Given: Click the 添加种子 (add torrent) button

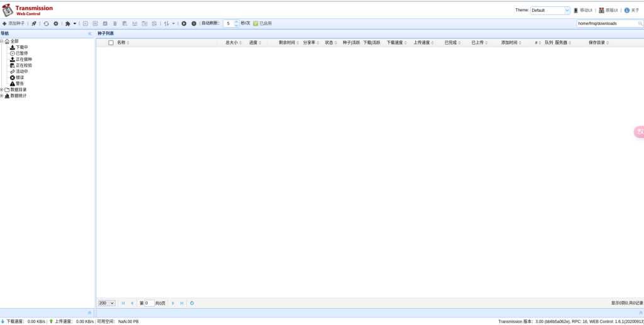Looking at the screenshot, I should point(13,23).
